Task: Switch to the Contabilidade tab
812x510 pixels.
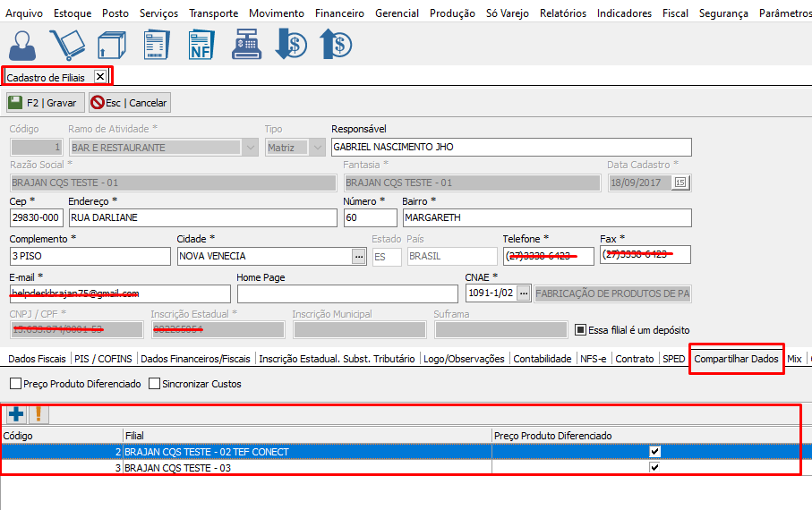Action: (543, 359)
